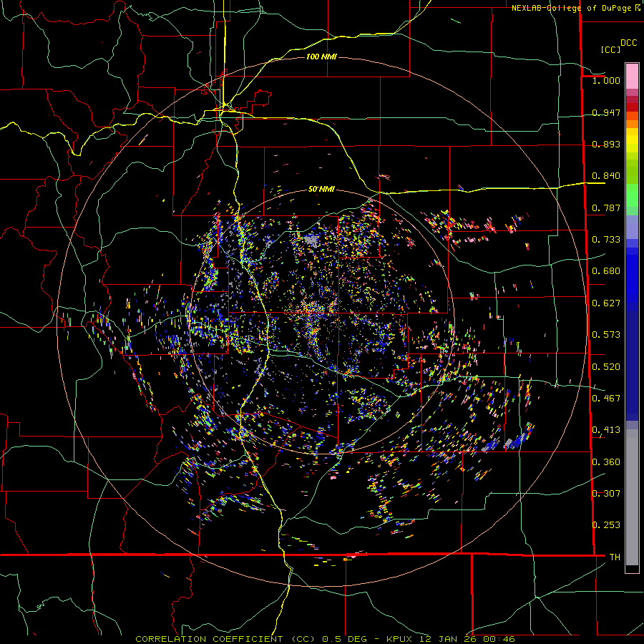This screenshot has height=644, width=644.
Task: Click the 1.000 value on the color scale
Action: tap(606, 81)
